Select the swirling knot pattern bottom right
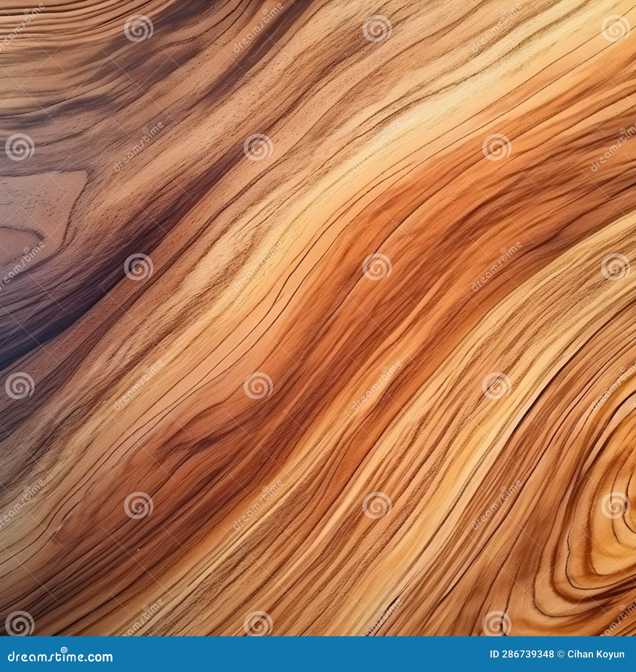Image resolution: width=636 pixels, height=672 pixels. (x=576, y=537)
